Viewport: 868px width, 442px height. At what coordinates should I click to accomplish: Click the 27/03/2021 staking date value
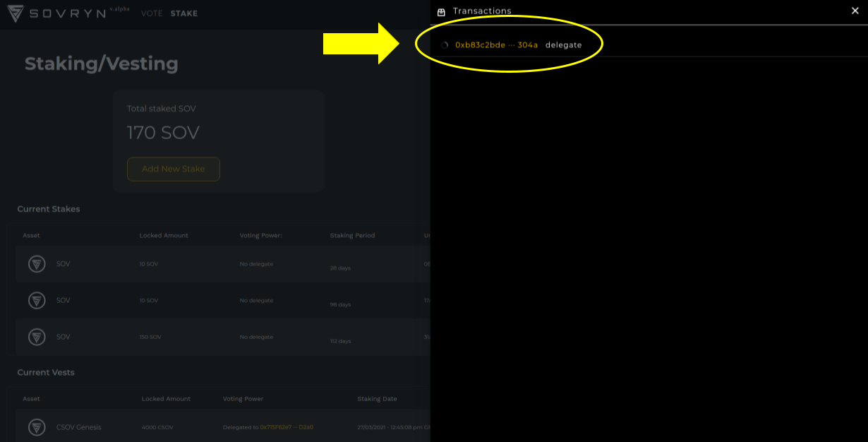tap(393, 427)
